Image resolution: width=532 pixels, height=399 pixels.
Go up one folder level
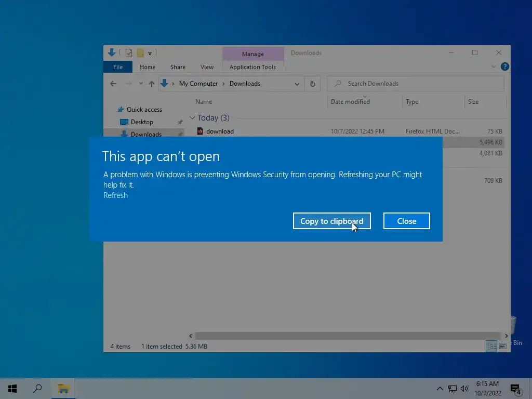click(151, 84)
